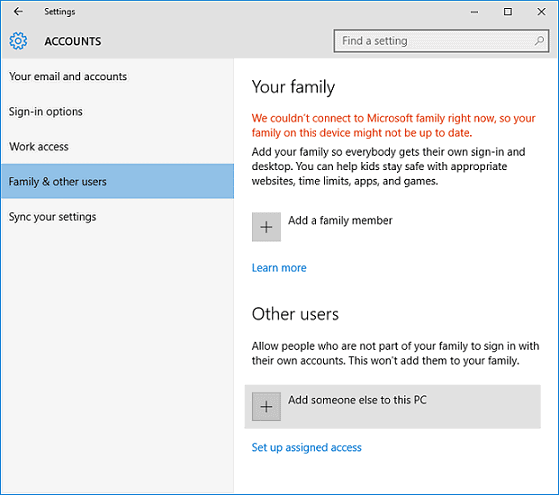Click the plus icon for Add a family member
Screen dimensions: 559x495
266,227
